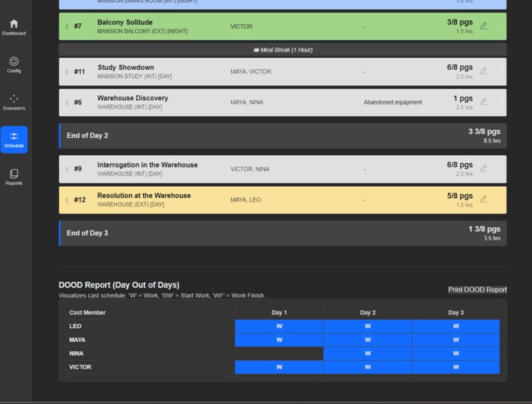This screenshot has width=532, height=404.
Task: Open more options for Interrogation in the Warehouse
Action: (x=497, y=169)
